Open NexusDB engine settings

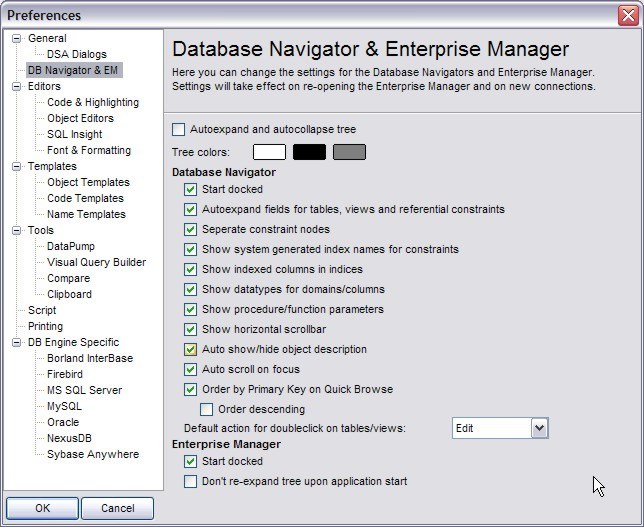coord(69,439)
